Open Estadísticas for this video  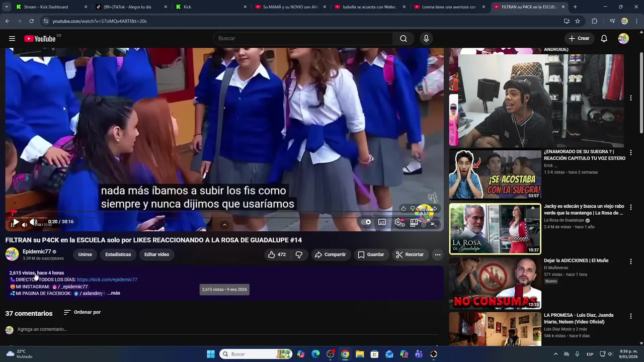118,254
